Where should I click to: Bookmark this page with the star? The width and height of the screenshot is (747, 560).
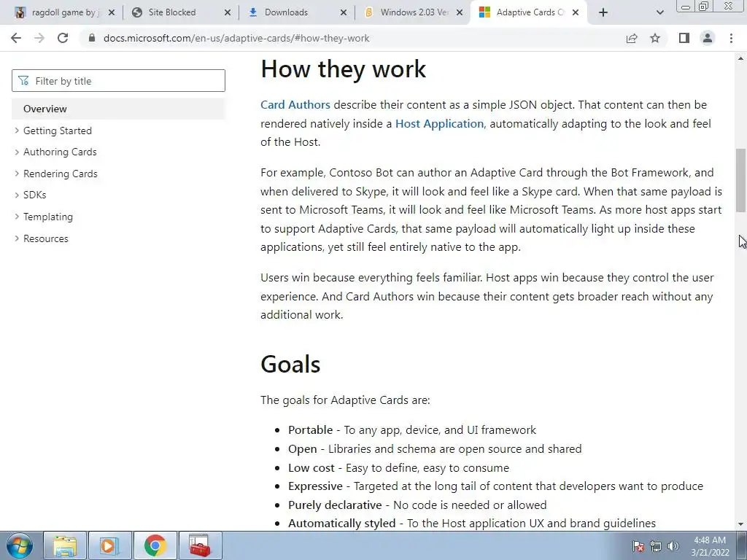[x=655, y=38]
